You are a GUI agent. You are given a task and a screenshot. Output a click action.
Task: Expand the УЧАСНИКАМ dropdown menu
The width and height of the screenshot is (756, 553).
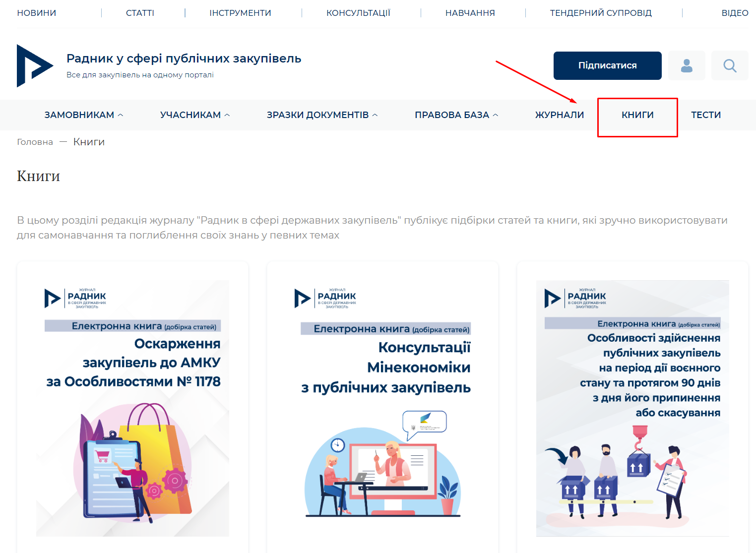[195, 115]
